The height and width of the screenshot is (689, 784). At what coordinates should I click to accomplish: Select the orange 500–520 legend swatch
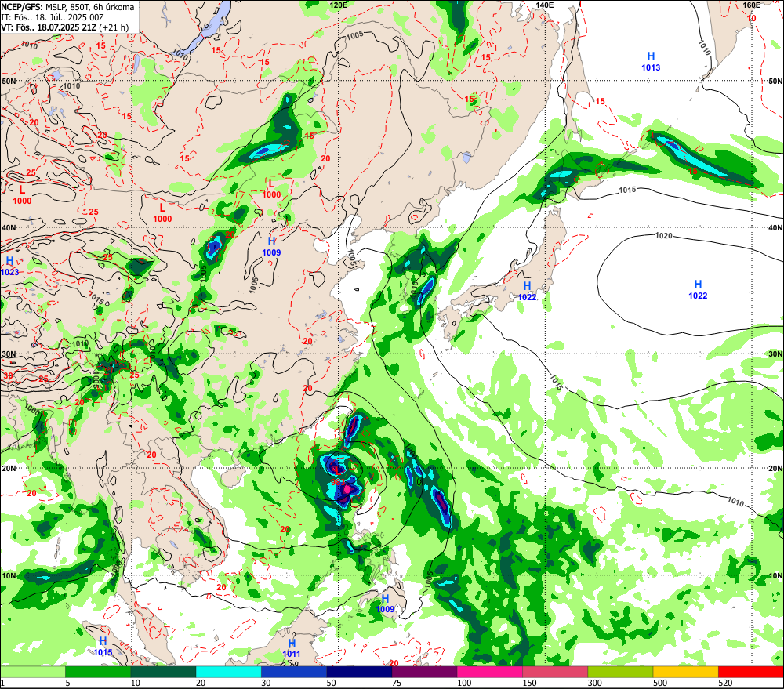coord(685,672)
